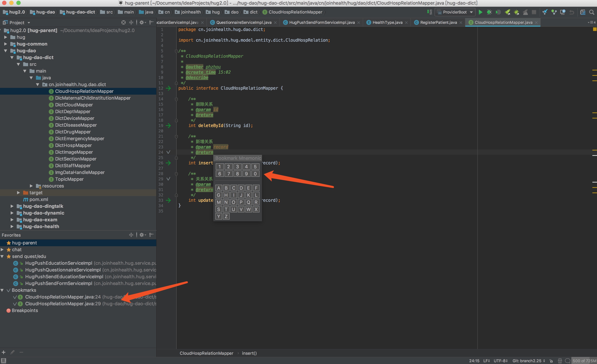Expand the target folder
Viewport: 597px width, 364px height.
point(18,192)
